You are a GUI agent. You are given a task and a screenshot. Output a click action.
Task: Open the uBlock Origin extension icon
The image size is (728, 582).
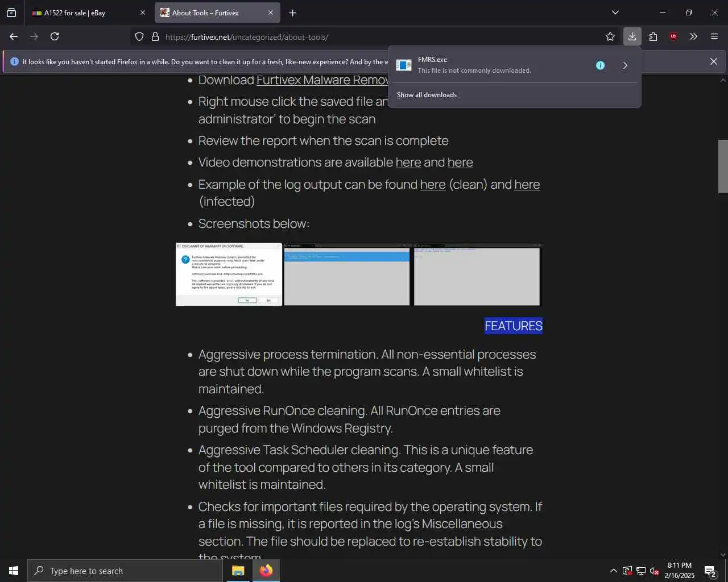pyautogui.click(x=673, y=36)
